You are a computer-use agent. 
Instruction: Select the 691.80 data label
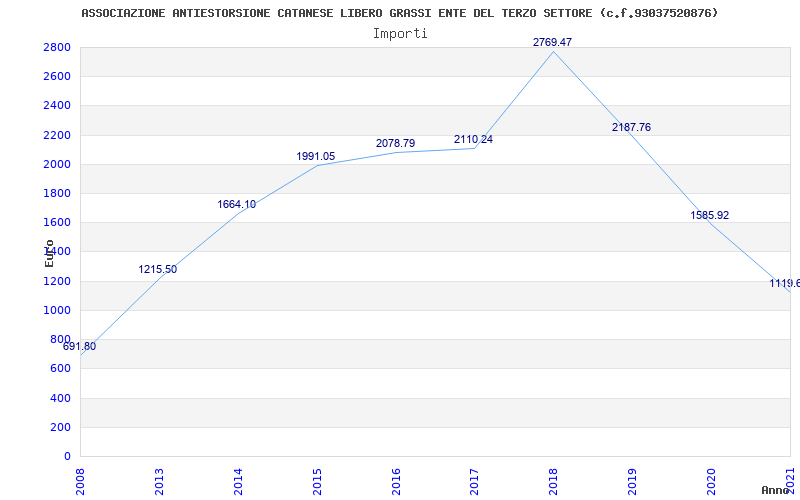pyautogui.click(x=79, y=346)
